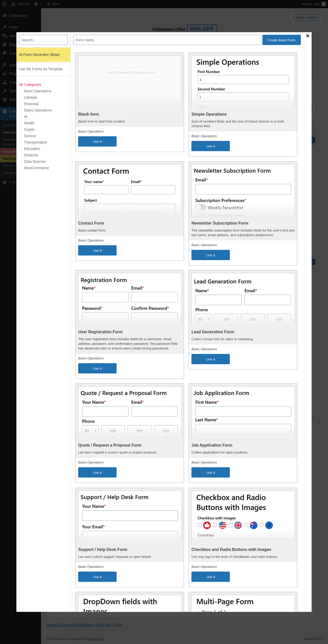Screen dimensions: 328x644
Task: Click the Test site home icon
Action: click(x=13, y=4)
